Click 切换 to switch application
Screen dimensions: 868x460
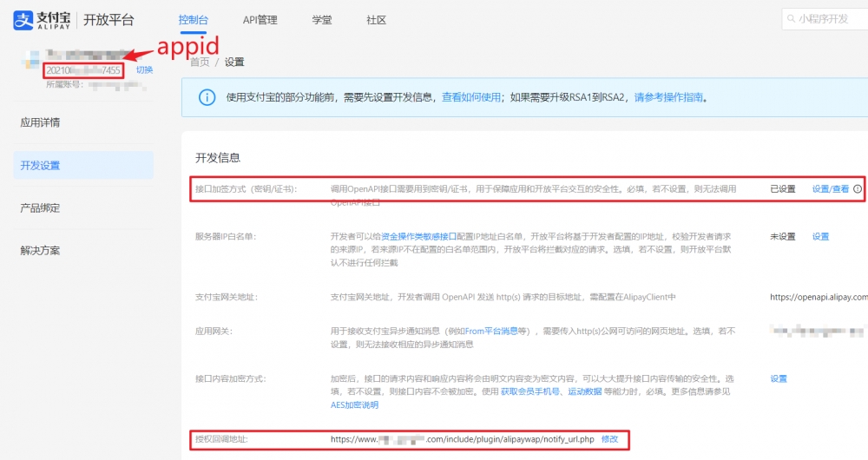click(144, 69)
